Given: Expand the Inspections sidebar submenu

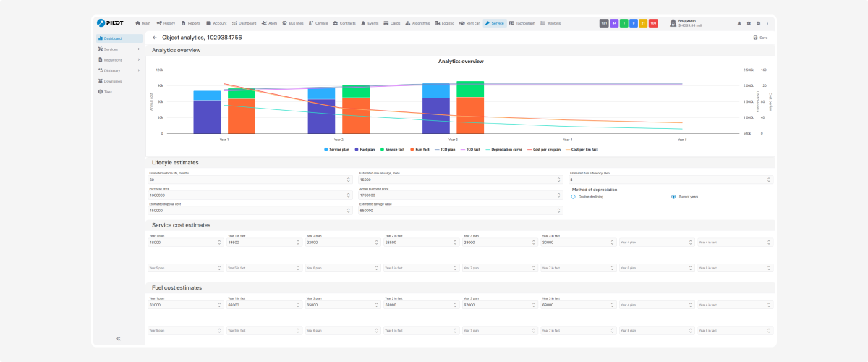Looking at the screenshot, I should click(x=138, y=60).
